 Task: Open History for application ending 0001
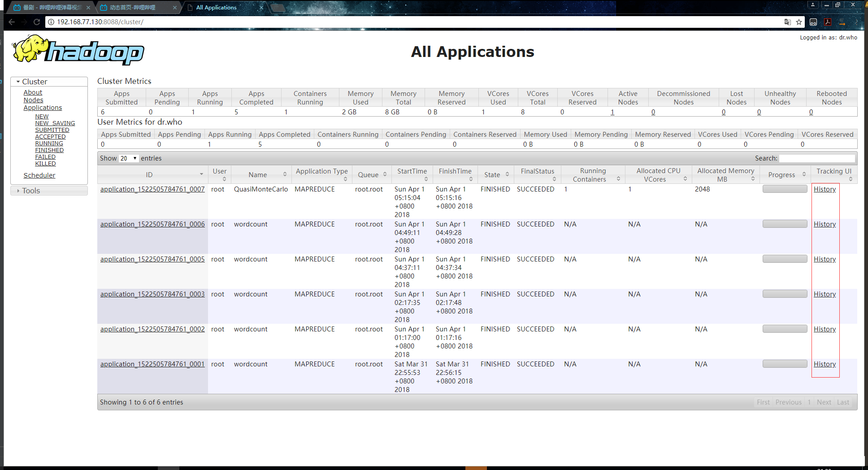point(825,364)
